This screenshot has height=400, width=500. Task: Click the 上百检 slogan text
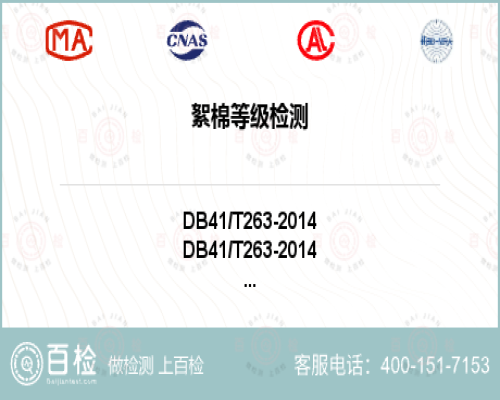coord(181,365)
